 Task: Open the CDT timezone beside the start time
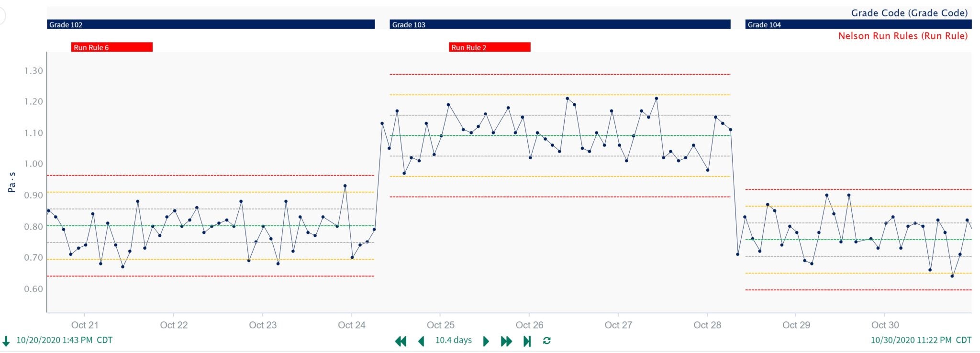(x=105, y=340)
